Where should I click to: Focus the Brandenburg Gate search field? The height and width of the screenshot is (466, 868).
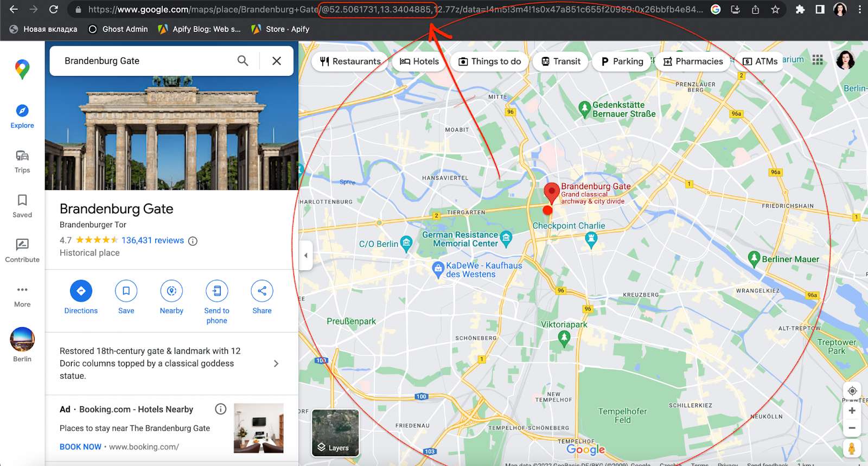tap(146, 61)
